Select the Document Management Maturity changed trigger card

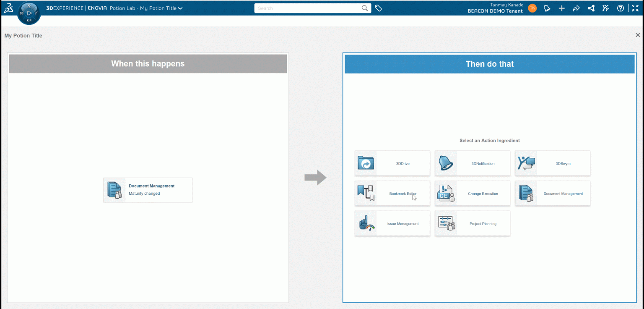(148, 190)
